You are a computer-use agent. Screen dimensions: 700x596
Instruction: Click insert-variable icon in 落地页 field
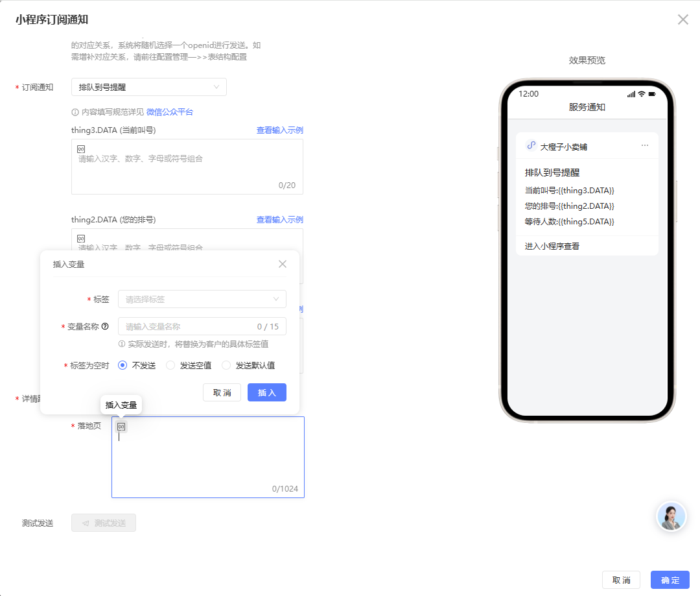point(121,427)
